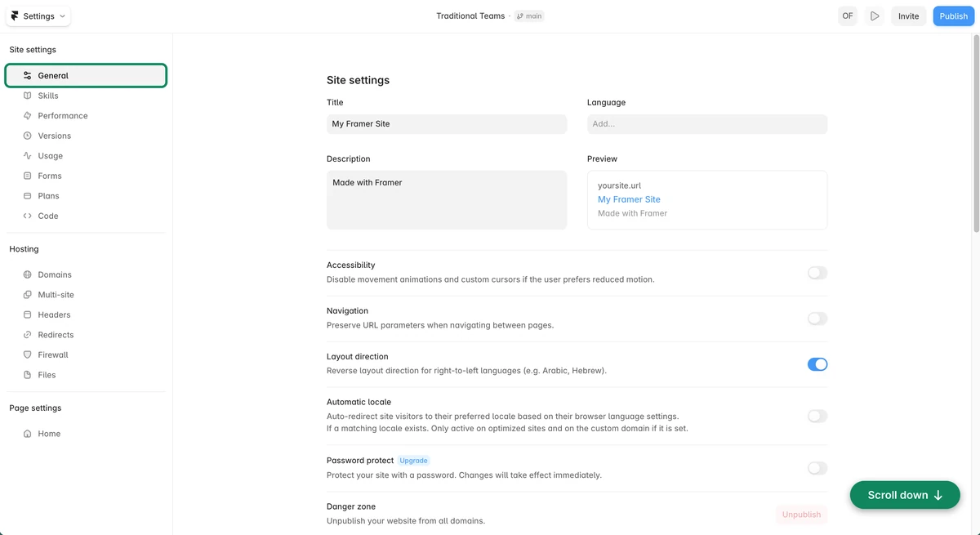980x535 pixels.
Task: Click the Firewall shield icon
Action: point(28,354)
